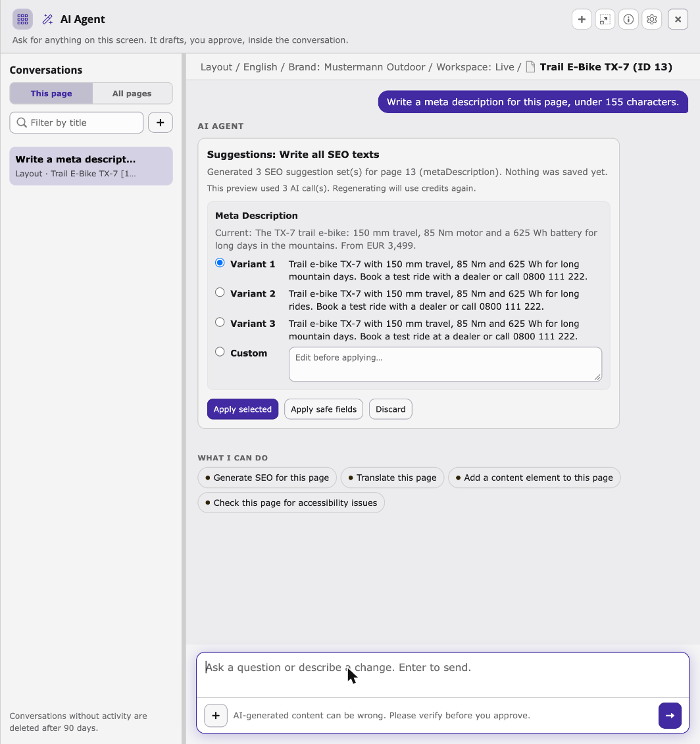Click the page document icon in breadcrumb
Image resolution: width=700 pixels, height=744 pixels.
(x=530, y=67)
